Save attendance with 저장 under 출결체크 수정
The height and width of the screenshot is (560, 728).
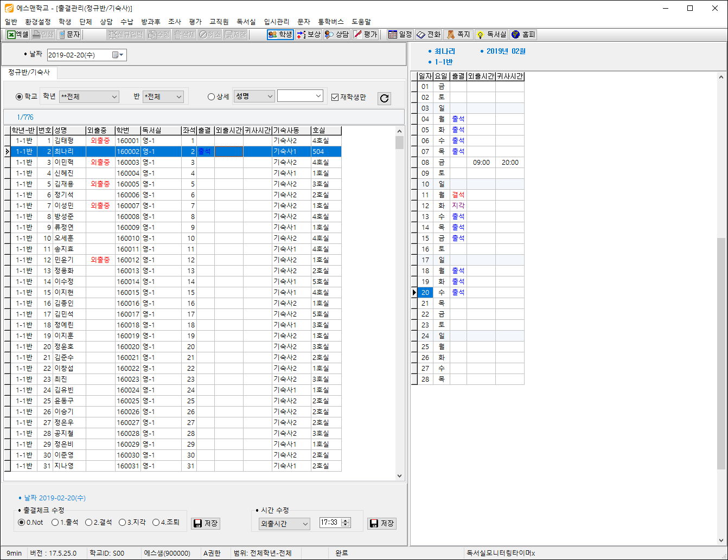pos(206,523)
